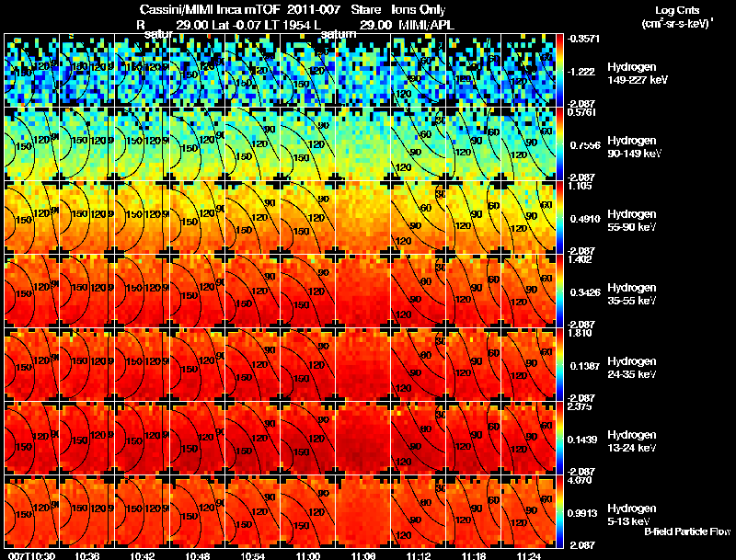The width and height of the screenshot is (736, 560).
Task: Click the color bar beside Hydrogen 5-13 keV
Action: click(559, 512)
